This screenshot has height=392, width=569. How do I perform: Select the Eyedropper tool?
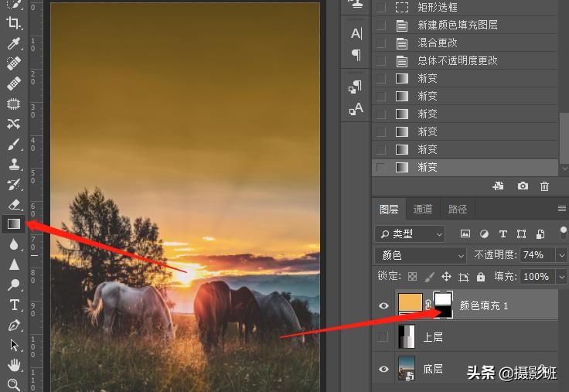tap(14, 43)
